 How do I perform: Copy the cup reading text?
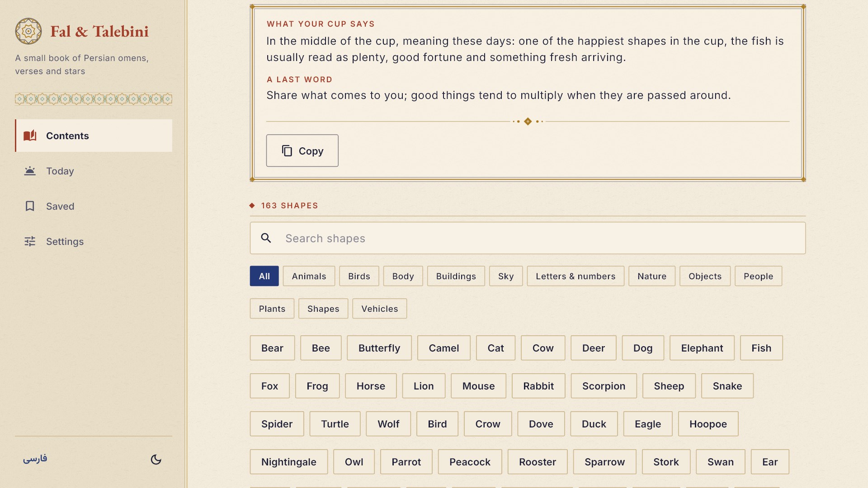(302, 150)
